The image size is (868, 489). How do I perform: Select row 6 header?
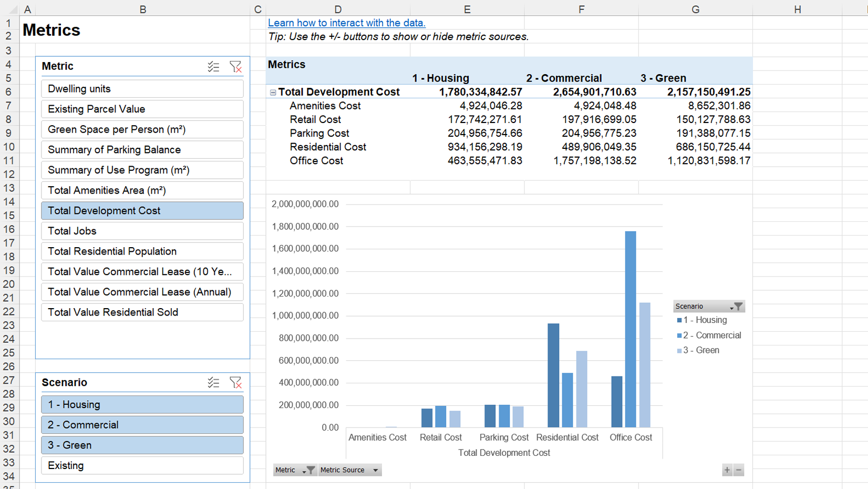point(9,92)
